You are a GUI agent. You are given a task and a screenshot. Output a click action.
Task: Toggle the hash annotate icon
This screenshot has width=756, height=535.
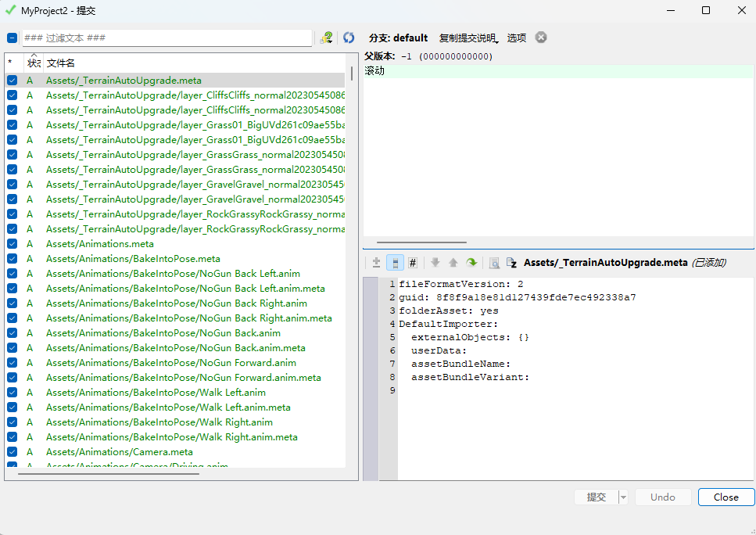tap(413, 263)
